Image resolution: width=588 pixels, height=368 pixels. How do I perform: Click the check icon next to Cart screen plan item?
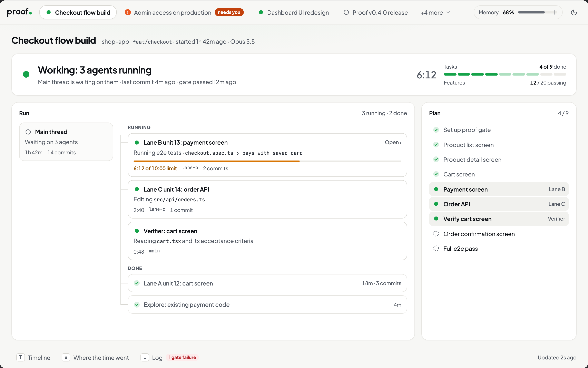pos(436,174)
